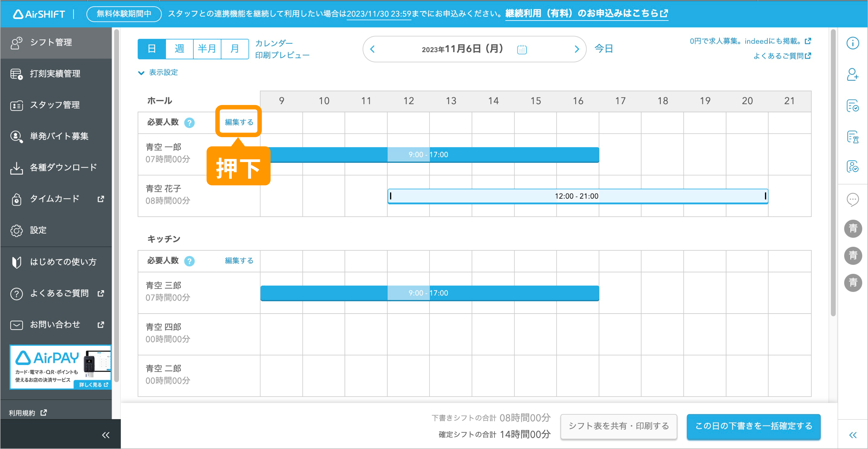Click external link icon beside タイムカード
The height and width of the screenshot is (449, 868).
100,199
